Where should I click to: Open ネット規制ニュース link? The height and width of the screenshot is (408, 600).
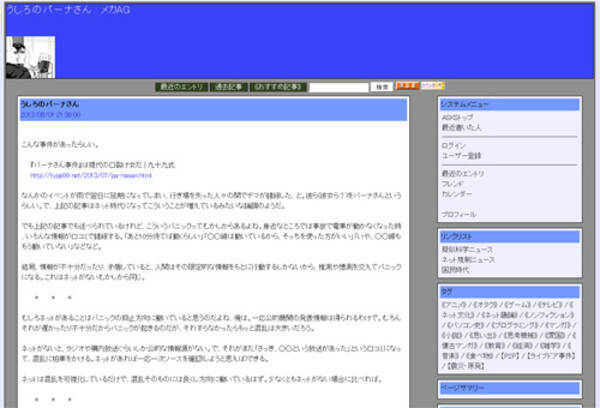[467, 259]
